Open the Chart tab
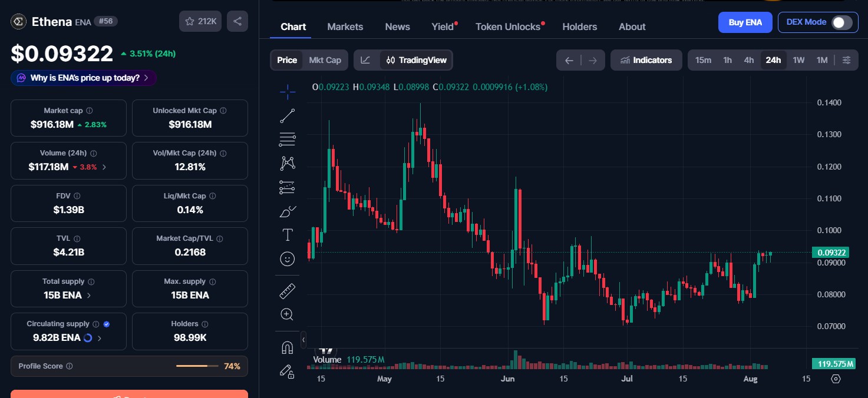 tap(293, 26)
